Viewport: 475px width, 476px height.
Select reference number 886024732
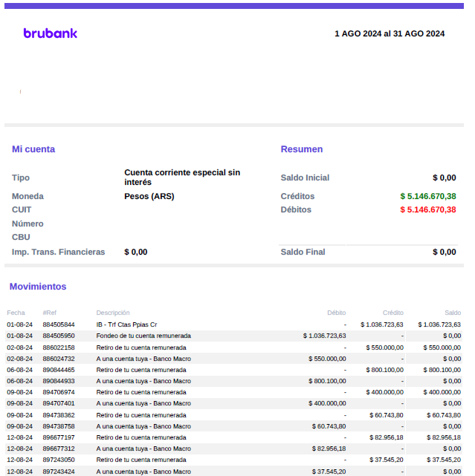[59, 359]
